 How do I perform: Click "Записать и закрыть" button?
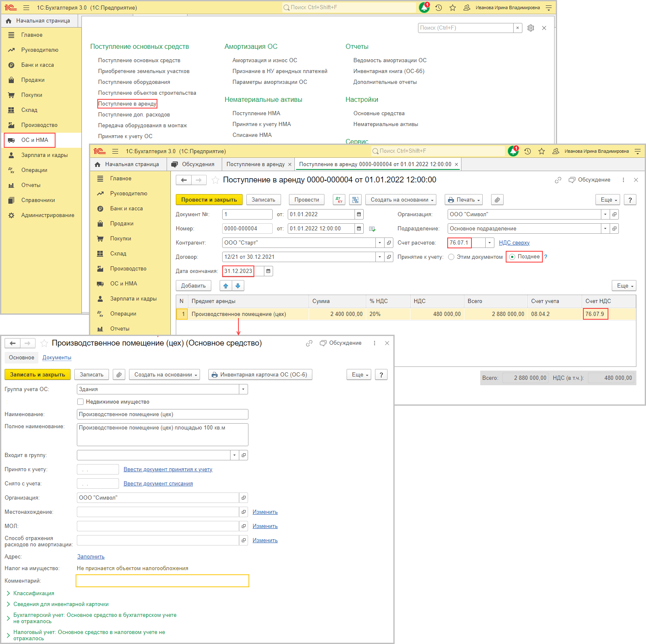click(x=38, y=375)
